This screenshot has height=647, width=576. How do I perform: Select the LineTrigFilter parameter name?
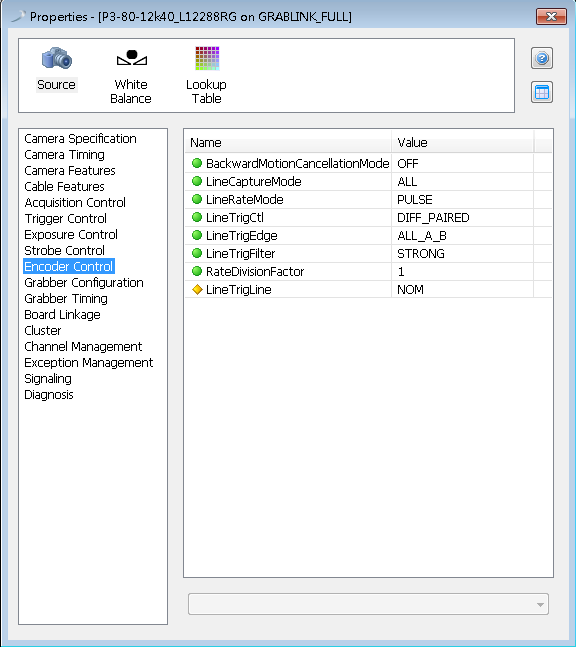coord(241,254)
